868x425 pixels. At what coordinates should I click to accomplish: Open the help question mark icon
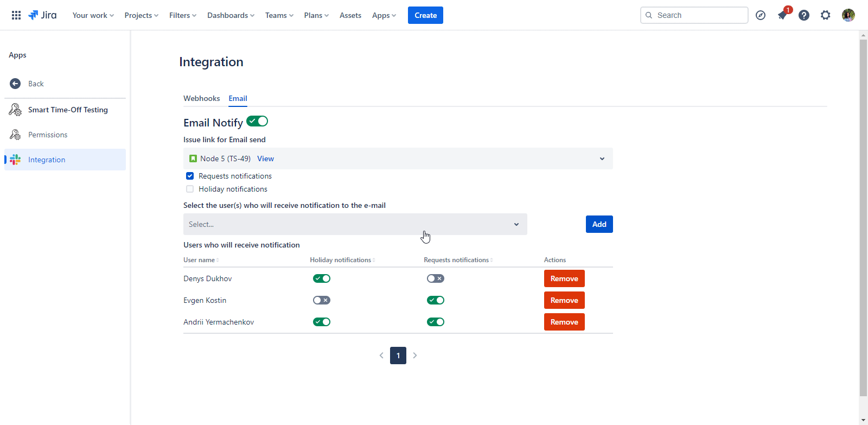(804, 15)
